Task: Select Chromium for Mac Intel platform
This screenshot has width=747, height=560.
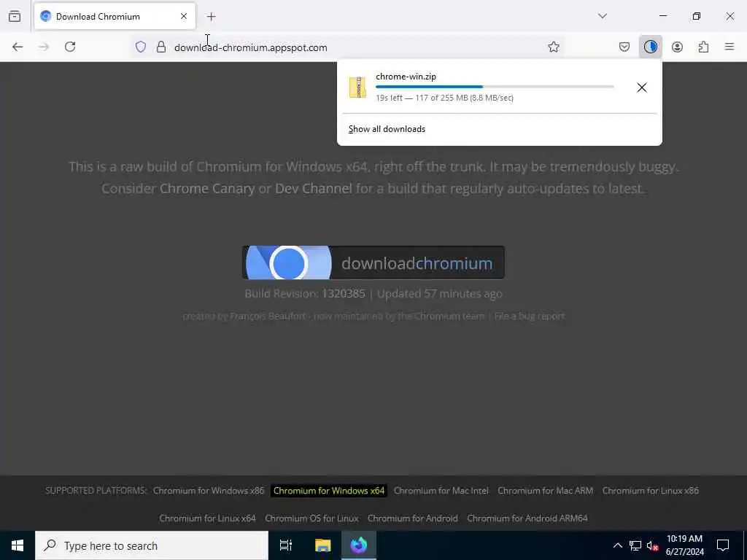Action: pyautogui.click(x=441, y=491)
